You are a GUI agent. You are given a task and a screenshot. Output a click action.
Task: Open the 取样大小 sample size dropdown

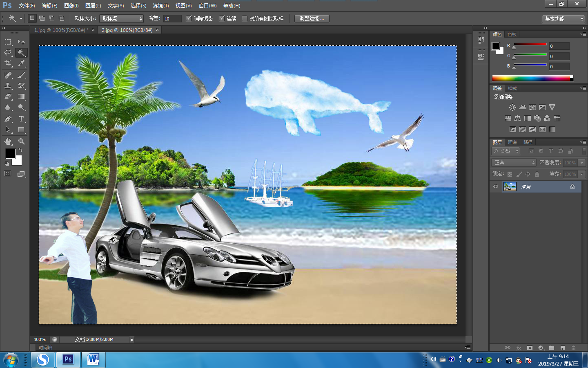[x=121, y=18]
